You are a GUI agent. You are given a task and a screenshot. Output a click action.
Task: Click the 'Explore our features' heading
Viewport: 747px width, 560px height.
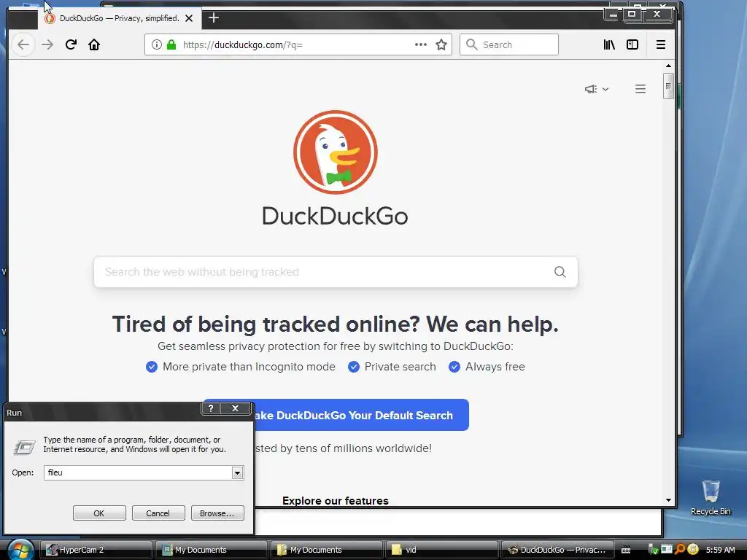pos(336,500)
